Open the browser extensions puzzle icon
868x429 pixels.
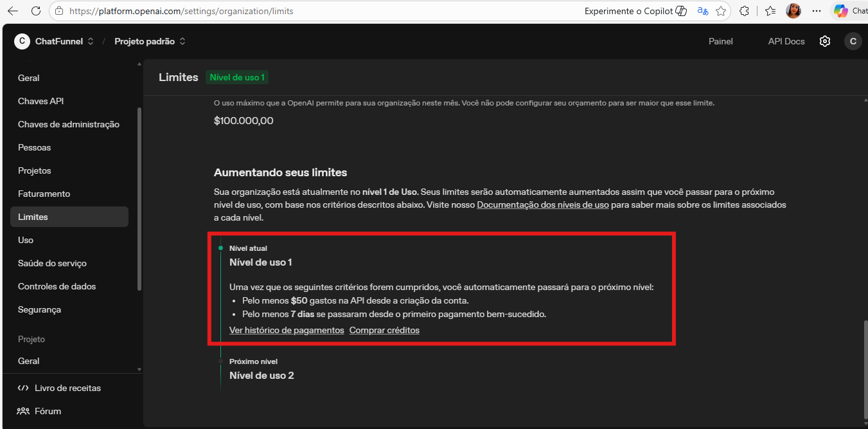745,11
